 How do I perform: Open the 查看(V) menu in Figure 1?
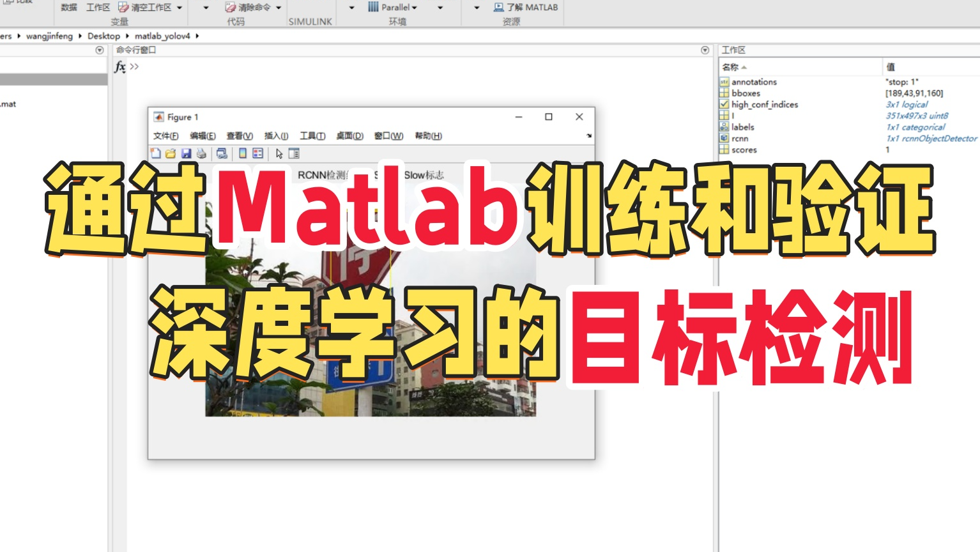240,135
